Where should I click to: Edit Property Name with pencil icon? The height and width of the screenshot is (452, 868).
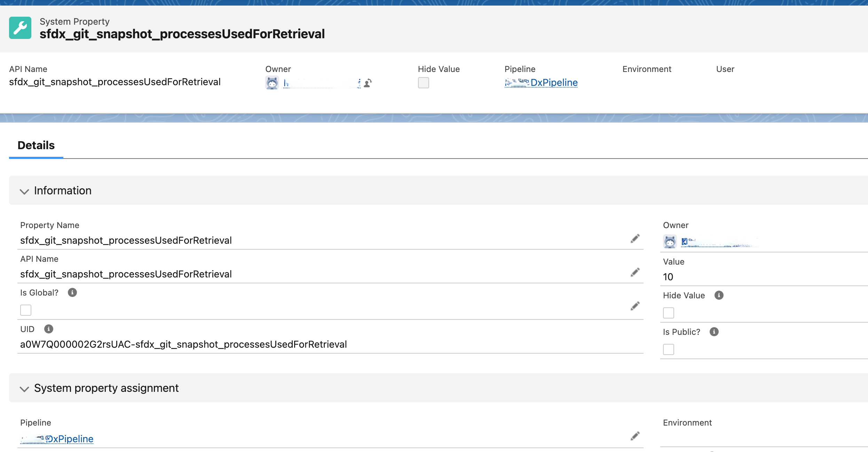[x=635, y=239]
